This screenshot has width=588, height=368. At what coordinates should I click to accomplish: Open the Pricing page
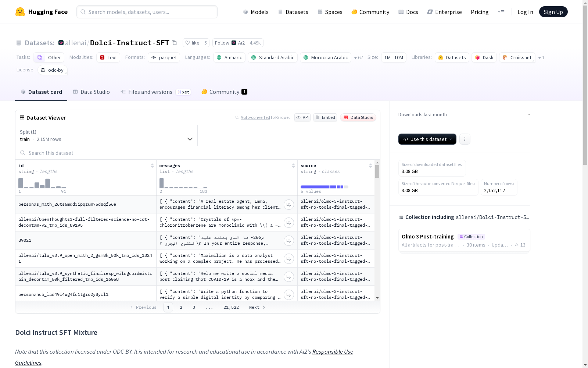pyautogui.click(x=480, y=12)
